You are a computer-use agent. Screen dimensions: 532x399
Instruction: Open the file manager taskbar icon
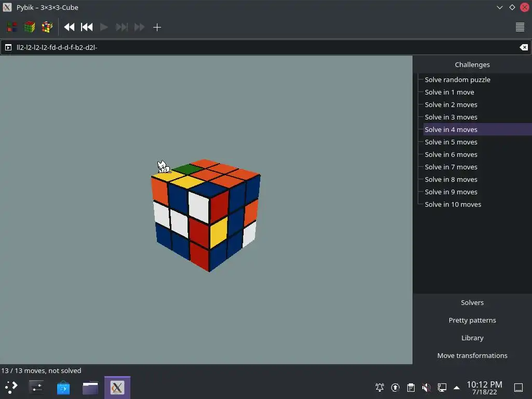click(x=90, y=388)
